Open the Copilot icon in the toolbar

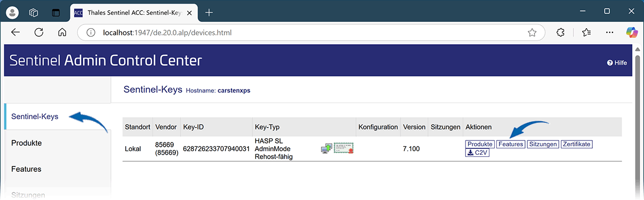[632, 32]
